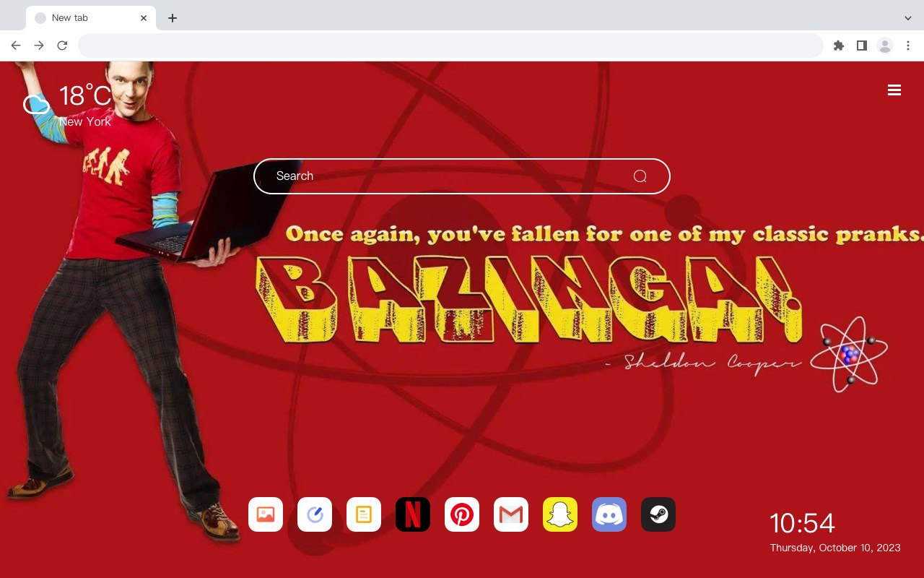Launch the Pinterest shortcut

tap(462, 514)
